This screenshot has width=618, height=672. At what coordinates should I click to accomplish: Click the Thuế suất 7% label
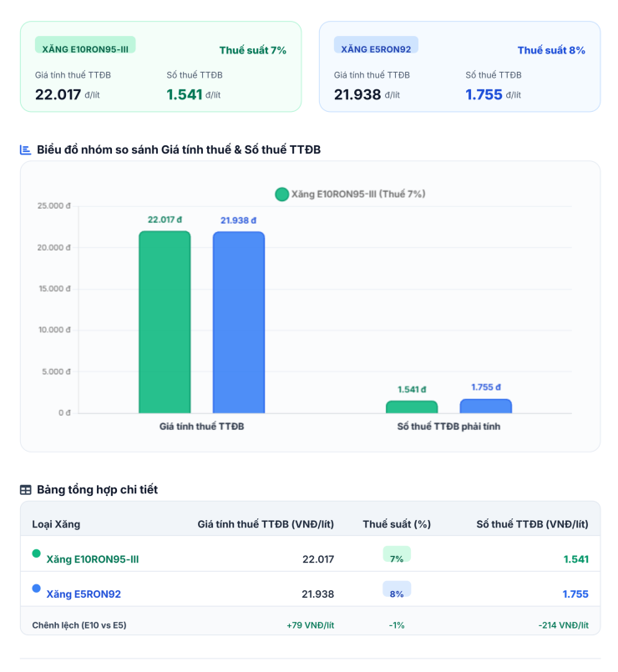pos(252,50)
